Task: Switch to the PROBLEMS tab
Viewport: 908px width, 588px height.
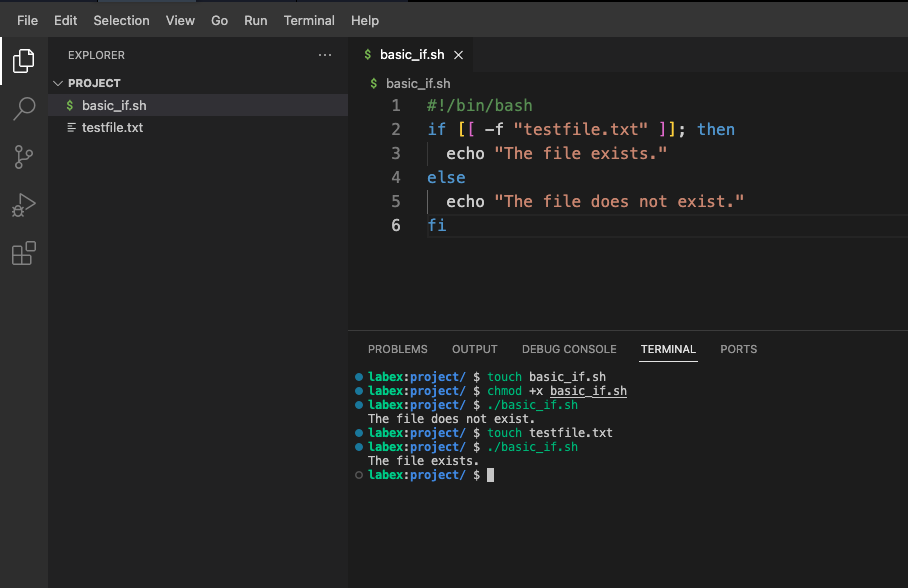Action: (398, 349)
